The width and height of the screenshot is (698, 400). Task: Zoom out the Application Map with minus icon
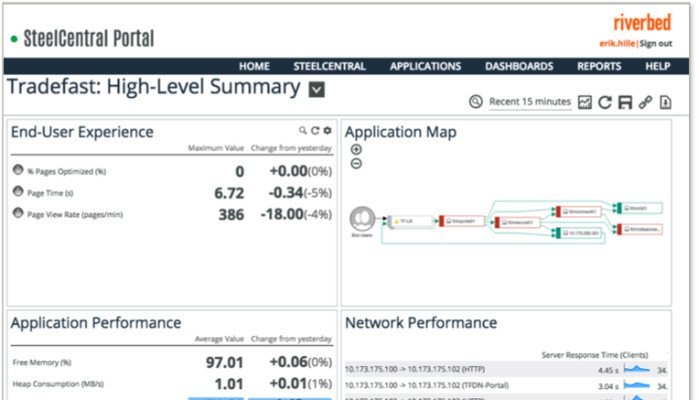pos(356,164)
